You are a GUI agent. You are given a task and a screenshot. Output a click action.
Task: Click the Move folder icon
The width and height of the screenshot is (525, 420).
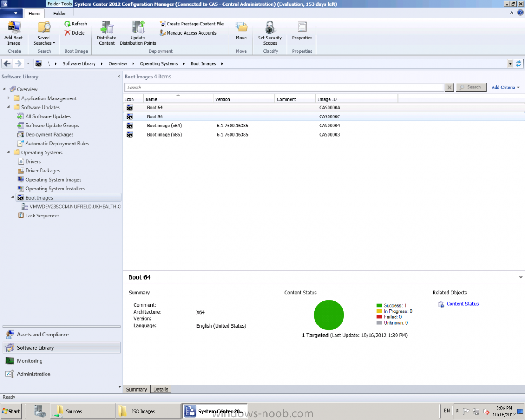tap(241, 28)
